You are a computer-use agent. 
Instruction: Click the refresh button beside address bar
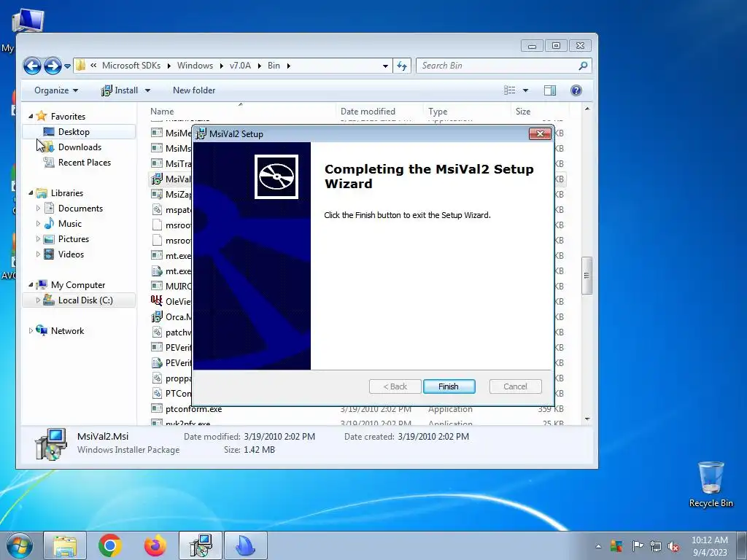coord(402,66)
